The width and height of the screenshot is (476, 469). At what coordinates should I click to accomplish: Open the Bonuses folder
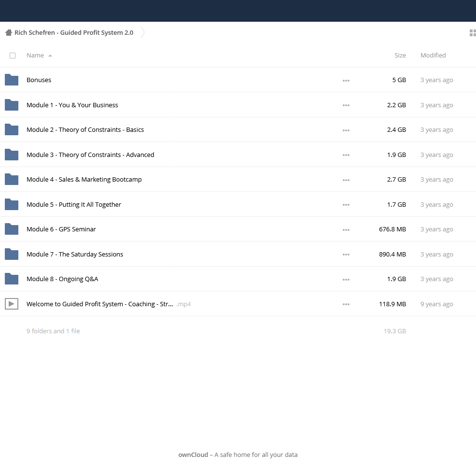tap(39, 80)
